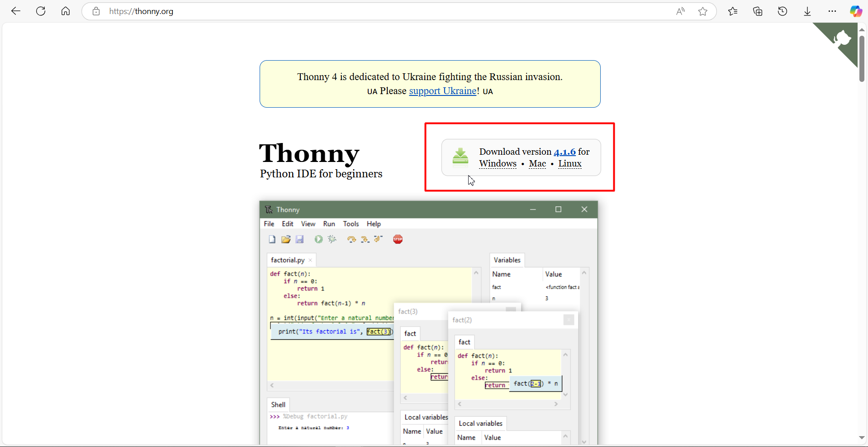Activate Read aloud in the address bar
The height and width of the screenshot is (447, 868).
tap(680, 11)
